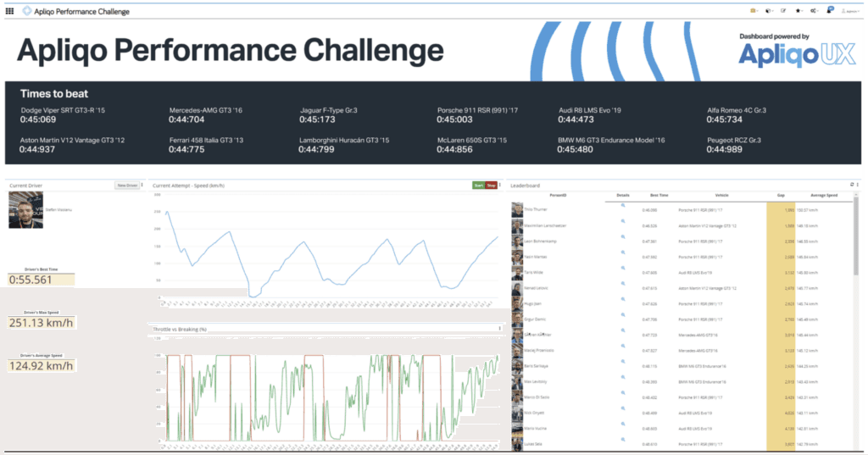The width and height of the screenshot is (868, 455).
Task: Select the Peugeot RCZ Gr.3 time 0:44:989
Action: pyautogui.click(x=725, y=149)
